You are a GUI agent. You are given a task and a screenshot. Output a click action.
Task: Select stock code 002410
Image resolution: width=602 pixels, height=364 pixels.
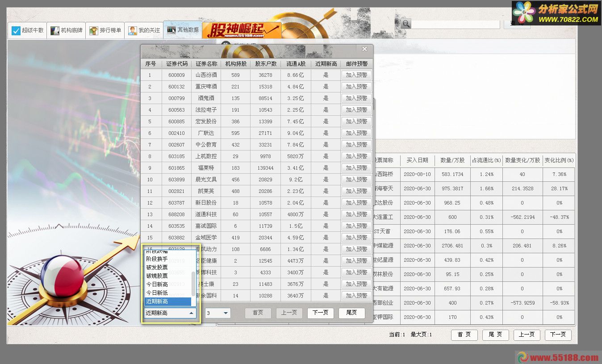coord(177,133)
